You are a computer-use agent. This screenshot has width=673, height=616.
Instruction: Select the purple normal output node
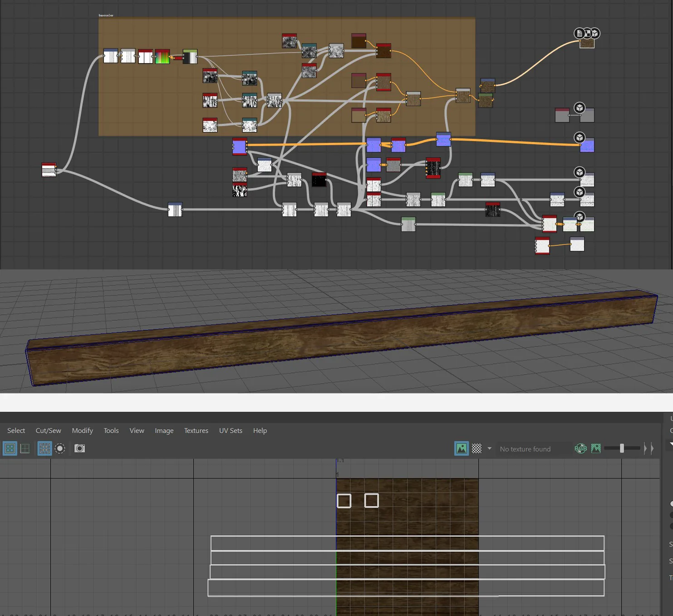point(587,145)
